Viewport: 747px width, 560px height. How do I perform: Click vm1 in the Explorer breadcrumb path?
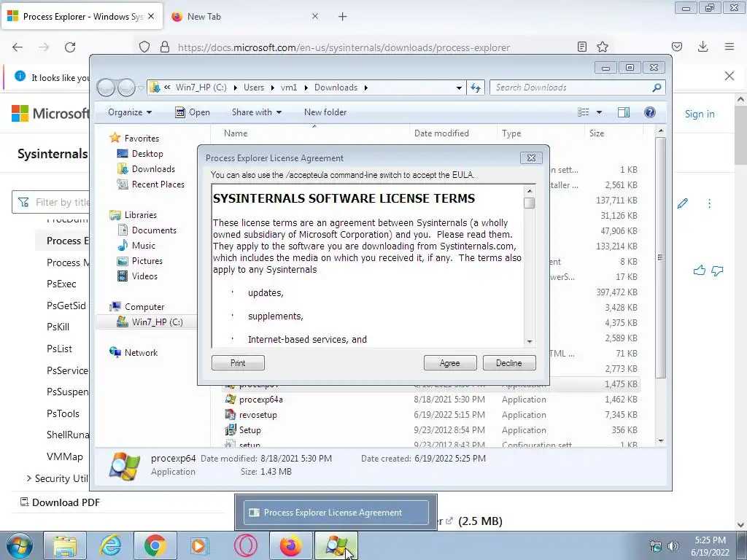pyautogui.click(x=289, y=87)
